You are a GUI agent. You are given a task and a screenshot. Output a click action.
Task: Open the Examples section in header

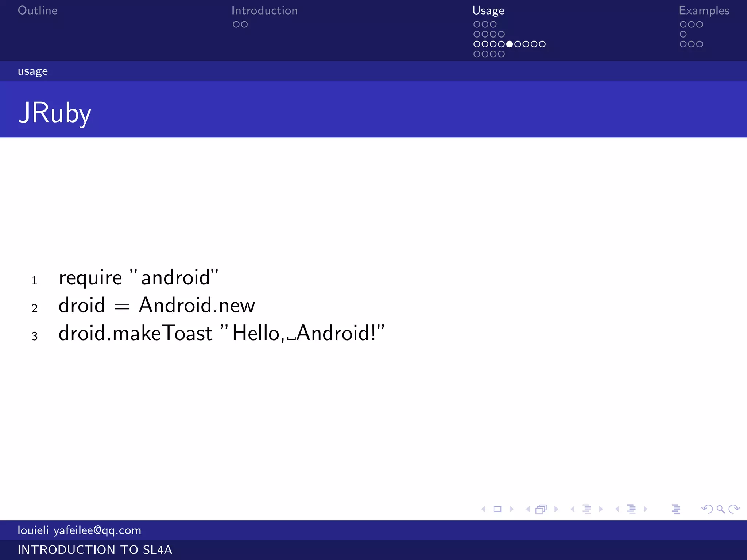click(704, 11)
